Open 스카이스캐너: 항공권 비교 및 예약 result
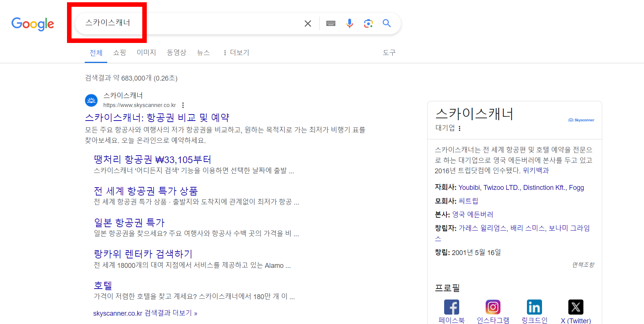 (x=157, y=118)
